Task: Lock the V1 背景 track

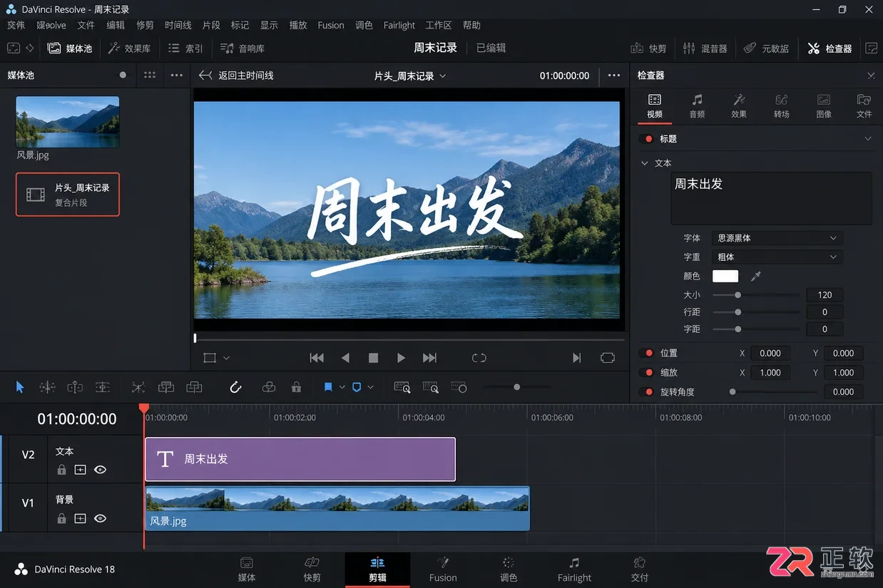Action: pyautogui.click(x=61, y=518)
